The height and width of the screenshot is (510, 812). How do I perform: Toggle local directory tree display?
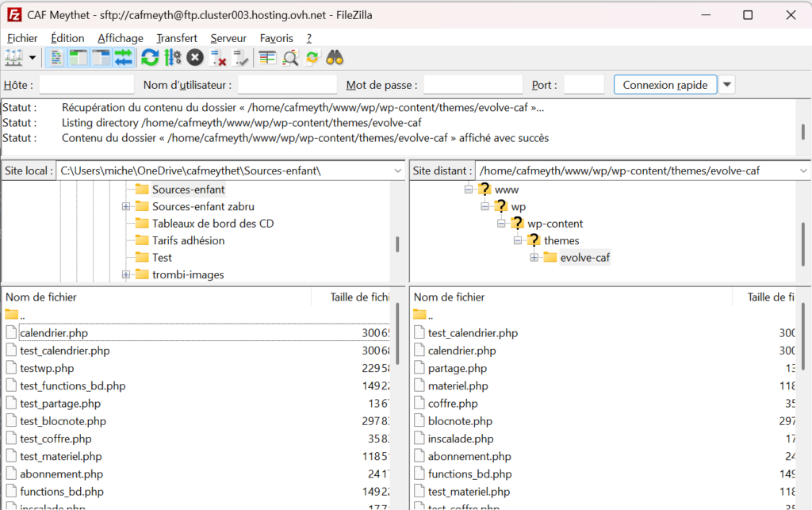79,57
